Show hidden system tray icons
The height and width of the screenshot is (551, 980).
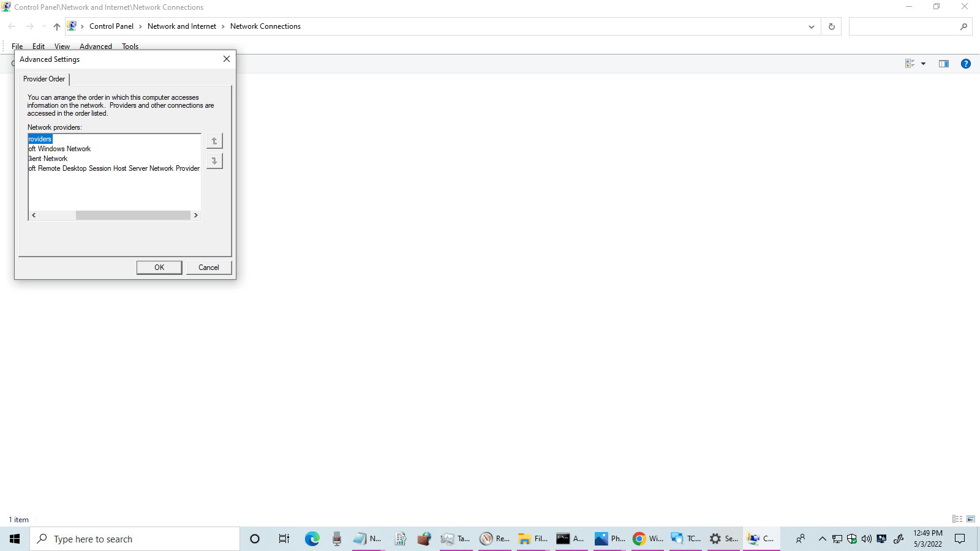(x=823, y=539)
